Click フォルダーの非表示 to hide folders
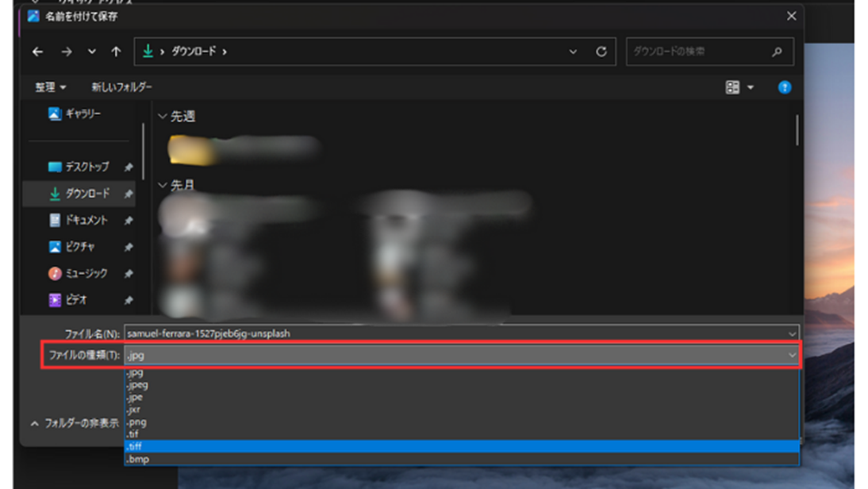Screen dimensions: 868x489 point(75,424)
